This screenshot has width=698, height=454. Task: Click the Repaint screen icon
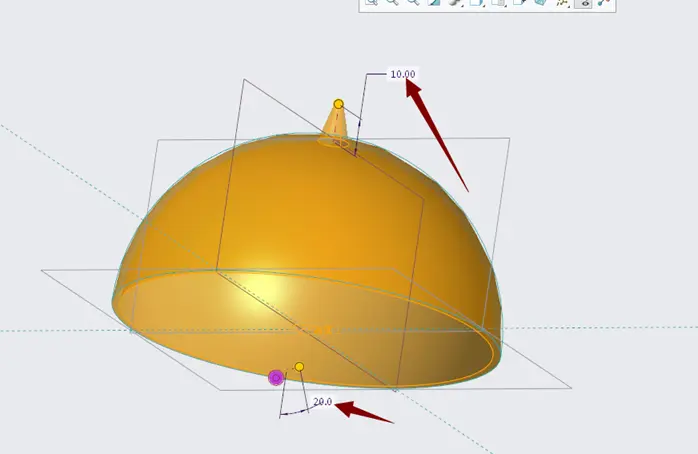pos(434,2)
